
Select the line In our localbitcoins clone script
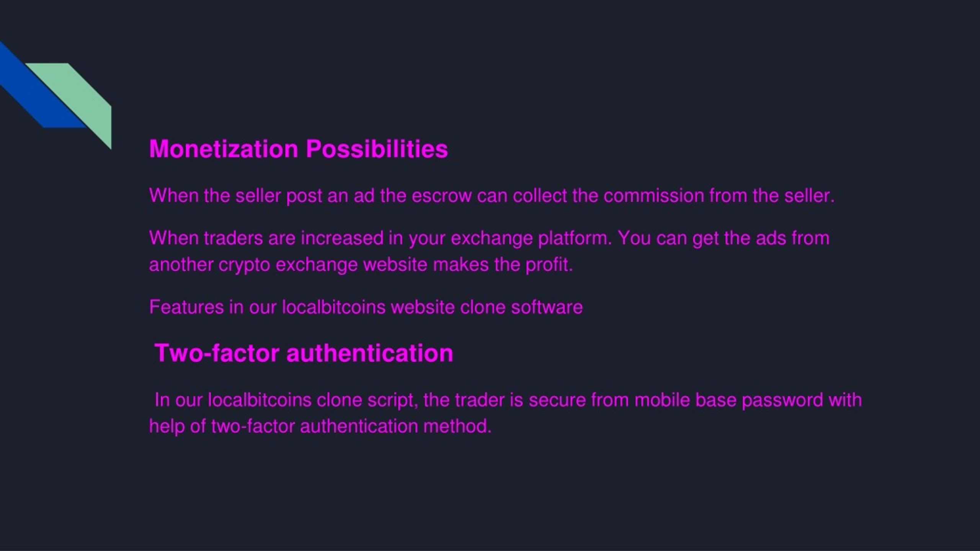(x=508, y=400)
